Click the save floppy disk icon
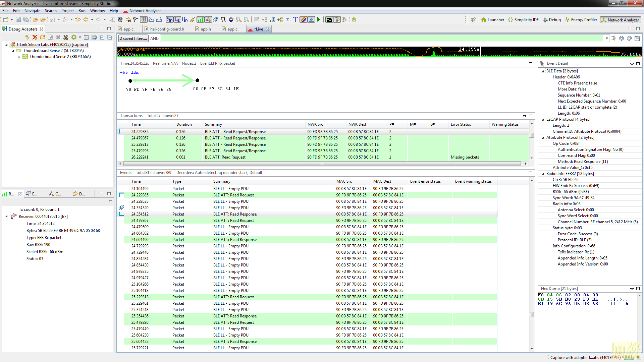Image resolution: width=644 pixels, height=362 pixels. click(x=18, y=20)
